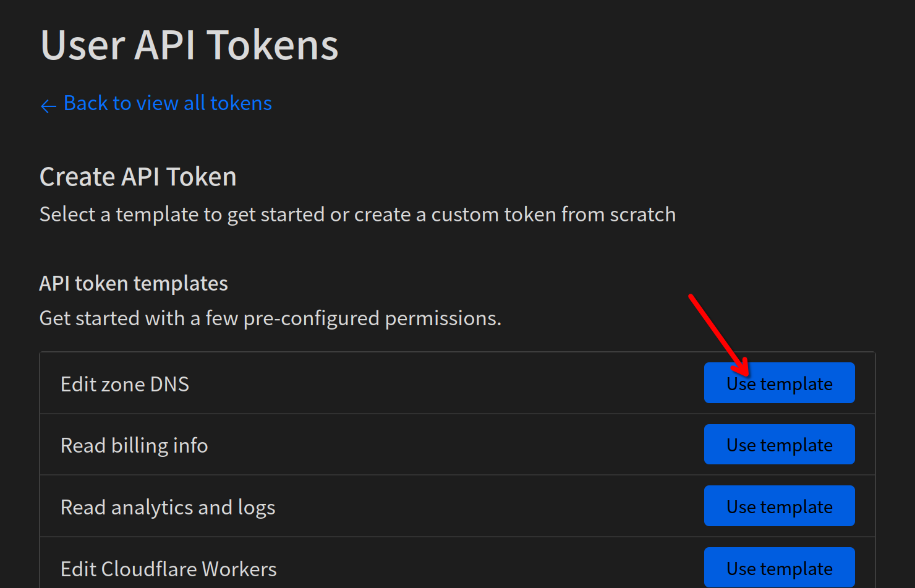Click the User API Tokens page heading
Viewport: 915px width, 588px height.
coord(189,45)
